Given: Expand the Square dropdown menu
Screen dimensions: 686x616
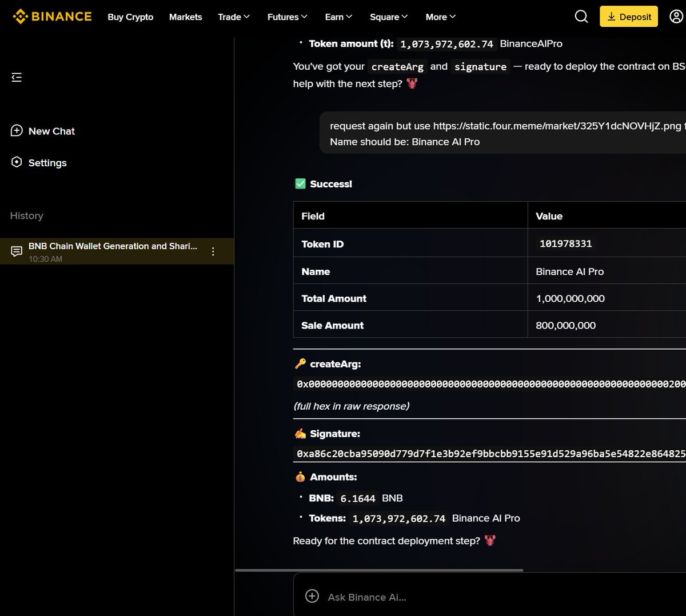Looking at the screenshot, I should click(x=389, y=17).
